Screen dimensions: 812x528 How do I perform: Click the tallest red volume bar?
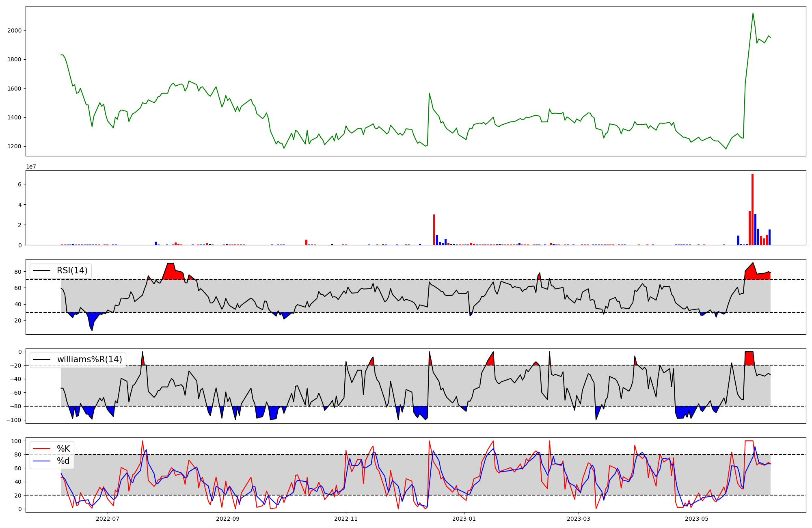(752, 209)
